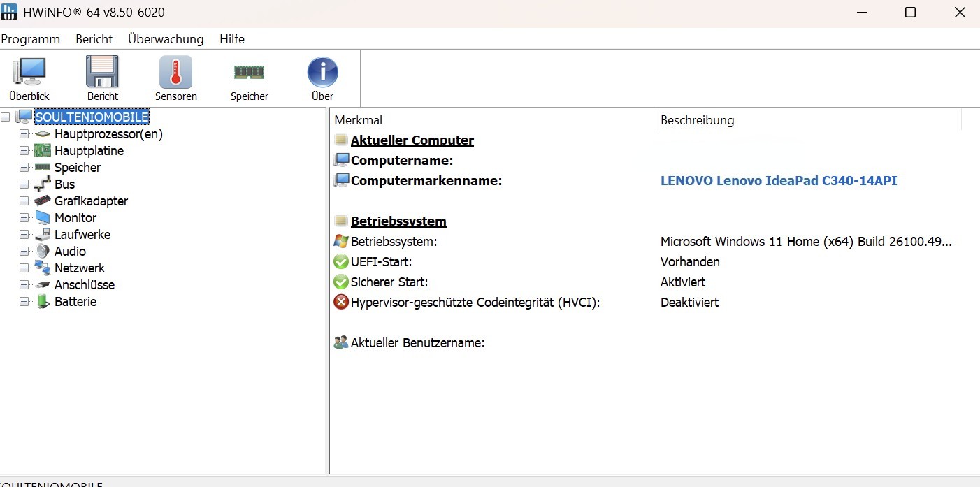Expand the Hauptprozessor(en) tree node

pyautogui.click(x=24, y=133)
